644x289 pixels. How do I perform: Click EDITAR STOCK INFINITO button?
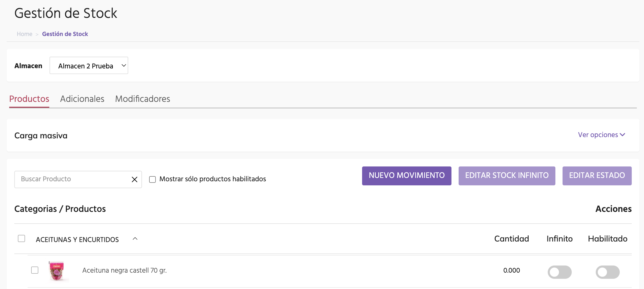coord(507,176)
